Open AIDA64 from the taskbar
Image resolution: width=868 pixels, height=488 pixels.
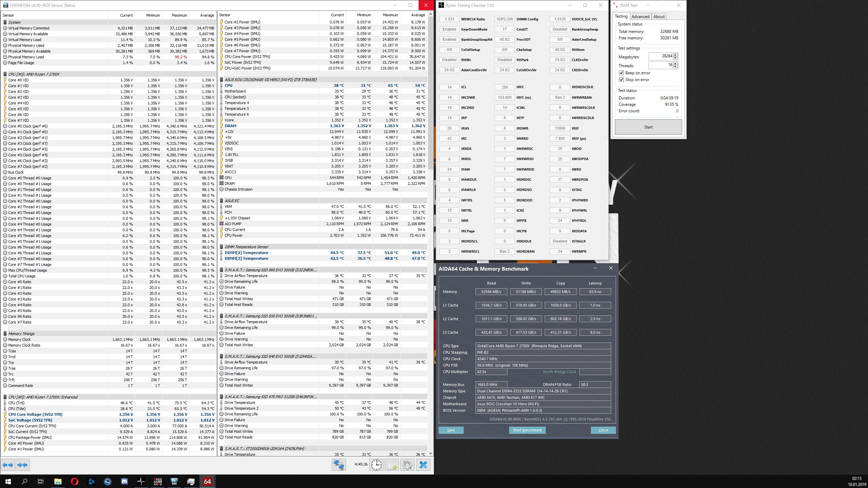coord(207,481)
